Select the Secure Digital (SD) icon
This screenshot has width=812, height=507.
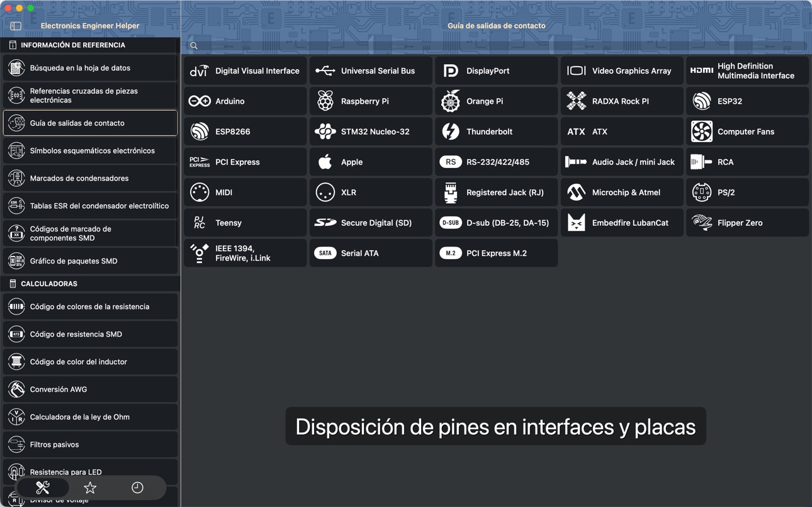pos(325,223)
